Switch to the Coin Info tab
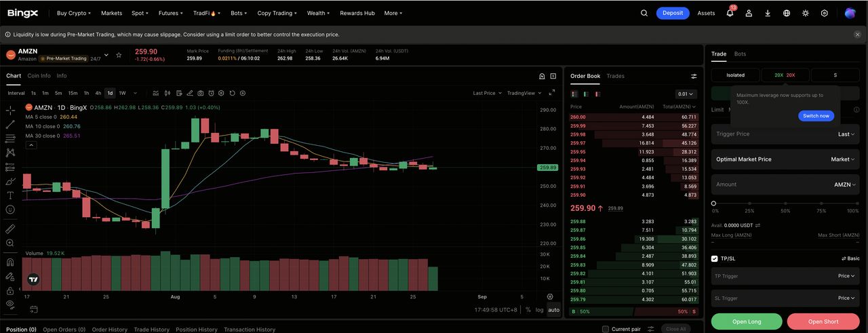 click(39, 76)
